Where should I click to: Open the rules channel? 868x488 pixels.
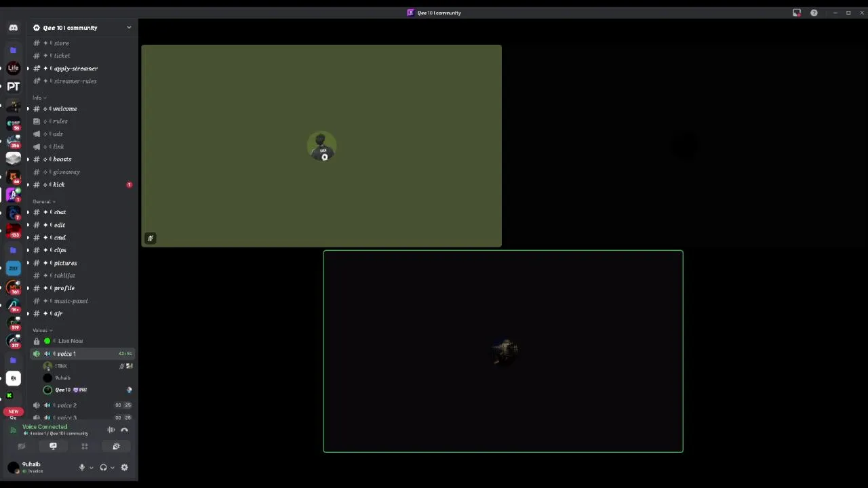pos(83,121)
